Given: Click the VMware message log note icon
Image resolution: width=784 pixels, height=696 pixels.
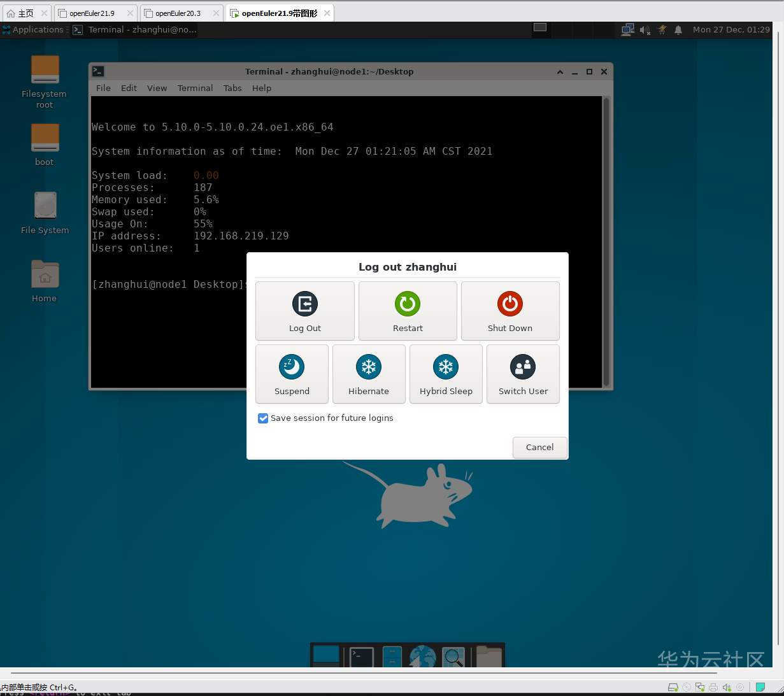Looking at the screenshot, I should point(760,687).
